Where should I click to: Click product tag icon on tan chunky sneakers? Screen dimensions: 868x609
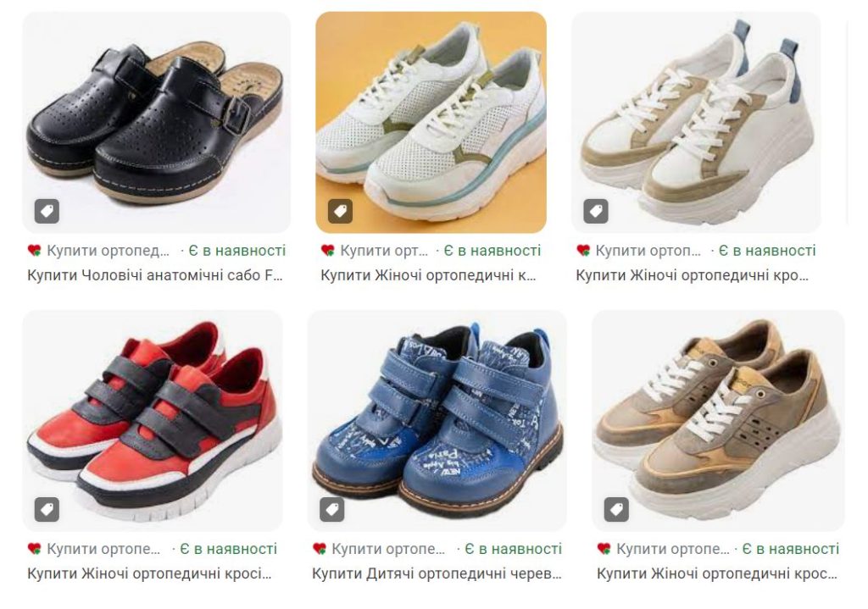[x=617, y=509]
